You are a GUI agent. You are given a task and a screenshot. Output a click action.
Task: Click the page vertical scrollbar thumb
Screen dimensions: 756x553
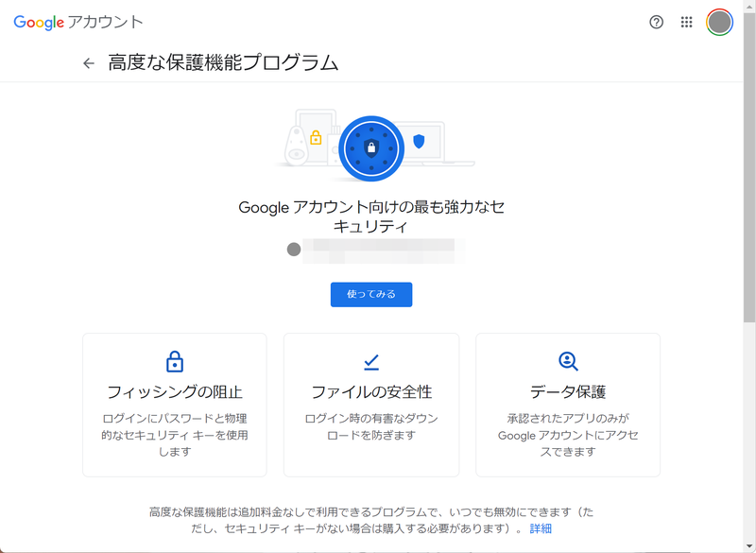pyautogui.click(x=749, y=167)
